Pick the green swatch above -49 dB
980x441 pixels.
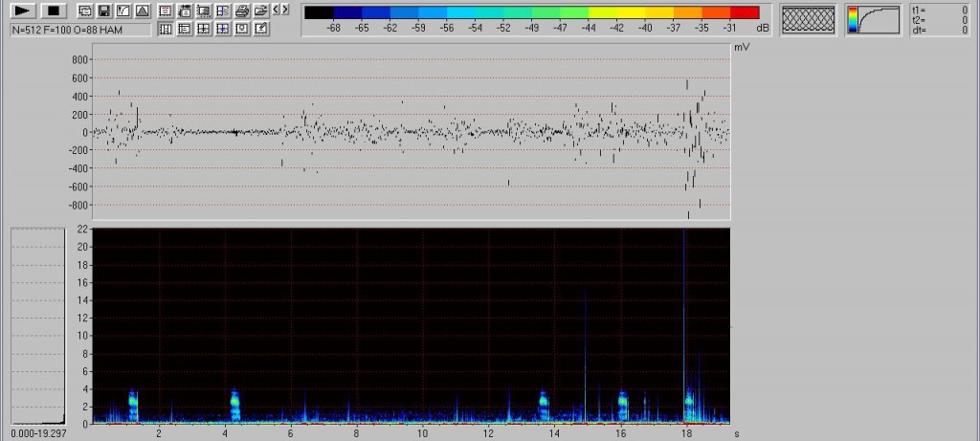click(546, 12)
